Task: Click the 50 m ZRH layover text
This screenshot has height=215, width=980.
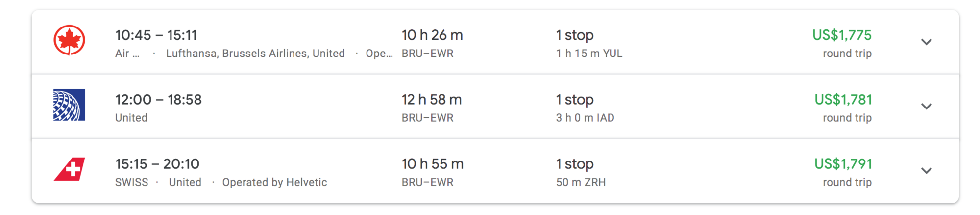Action: (x=580, y=182)
